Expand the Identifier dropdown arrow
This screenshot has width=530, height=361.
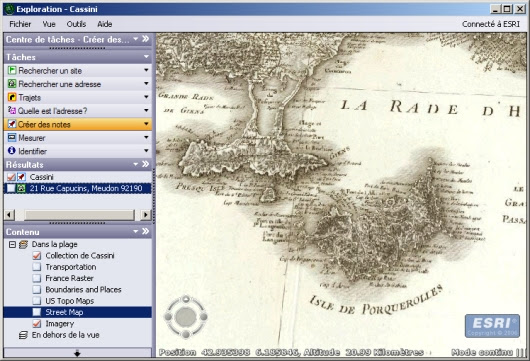click(146, 151)
